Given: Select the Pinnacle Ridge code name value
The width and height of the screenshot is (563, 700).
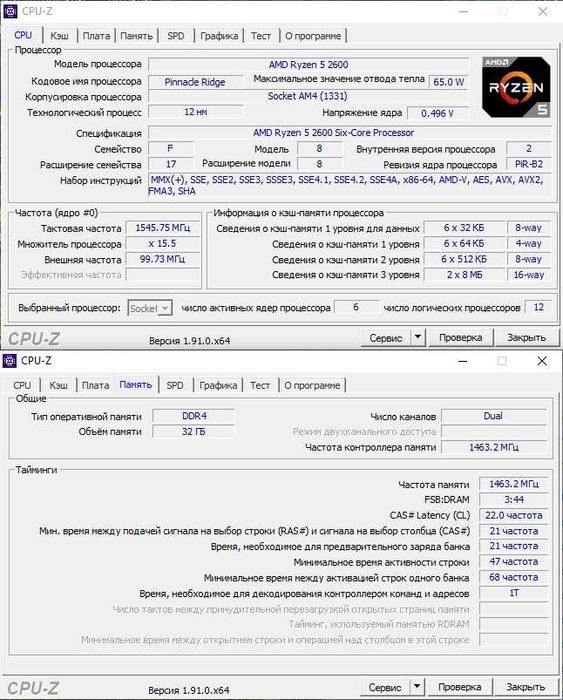Looking at the screenshot, I should pyautogui.click(x=195, y=82).
